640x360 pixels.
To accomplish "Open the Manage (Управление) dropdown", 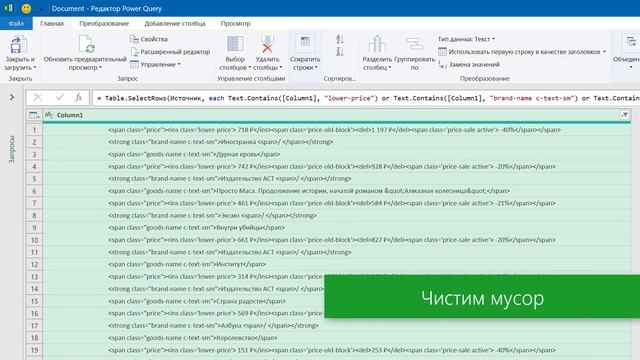I will click(155, 64).
